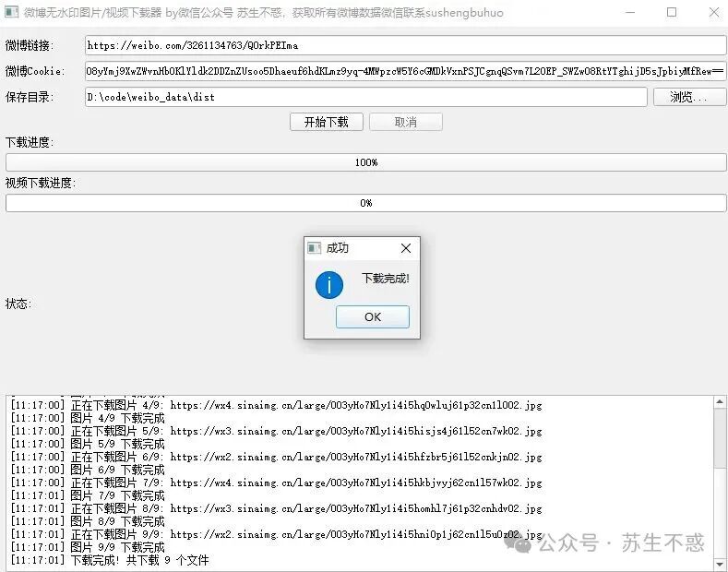Click the blue info icon in dialog
Viewport: 728px width, 572px height.
tap(329, 285)
